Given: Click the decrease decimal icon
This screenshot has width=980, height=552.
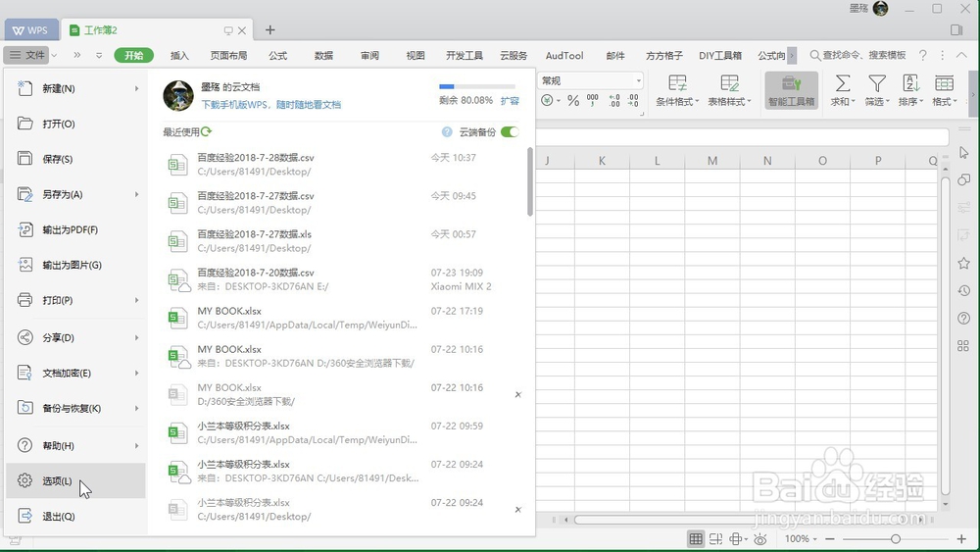Looking at the screenshot, I should (x=634, y=100).
